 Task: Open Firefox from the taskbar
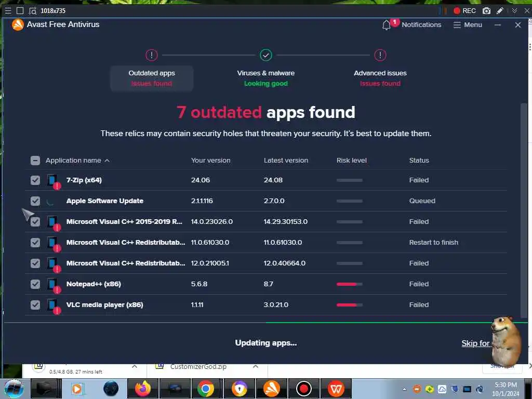coord(143,389)
